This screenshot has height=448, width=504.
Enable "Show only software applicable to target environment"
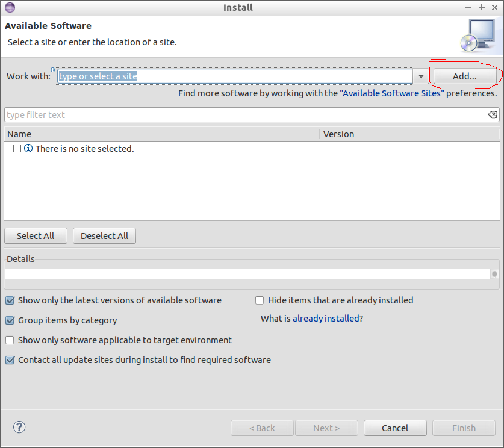pos(10,340)
